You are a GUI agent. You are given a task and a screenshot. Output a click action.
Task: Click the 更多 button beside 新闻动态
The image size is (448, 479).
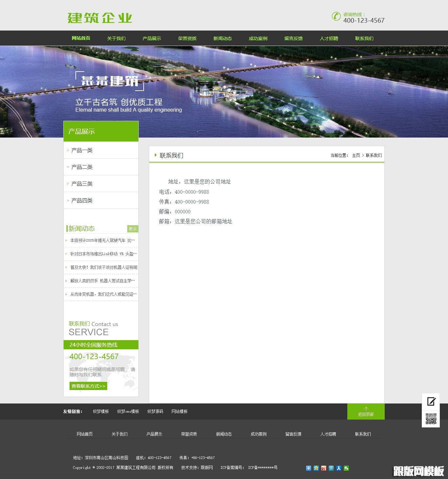(132, 229)
